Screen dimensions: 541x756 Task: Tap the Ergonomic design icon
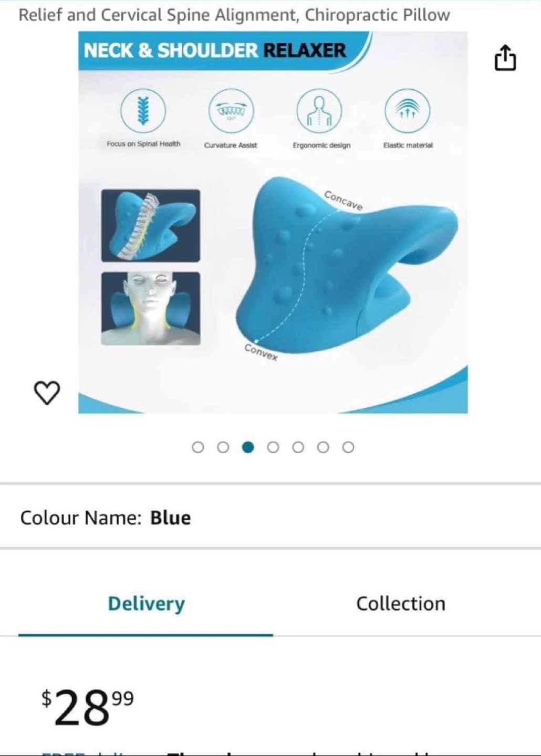tap(319, 111)
